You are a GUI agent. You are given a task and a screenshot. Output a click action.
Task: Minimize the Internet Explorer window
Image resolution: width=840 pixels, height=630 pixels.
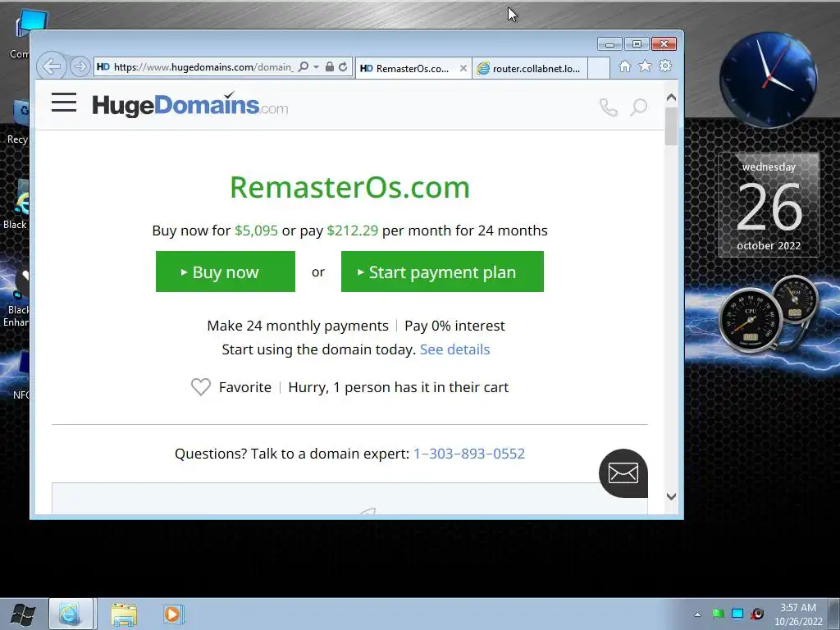[x=609, y=44]
